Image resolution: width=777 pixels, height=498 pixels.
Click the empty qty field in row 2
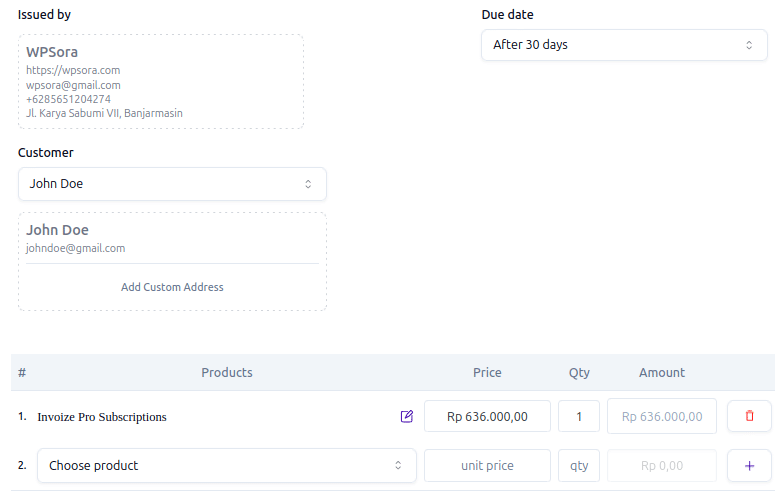click(x=579, y=465)
